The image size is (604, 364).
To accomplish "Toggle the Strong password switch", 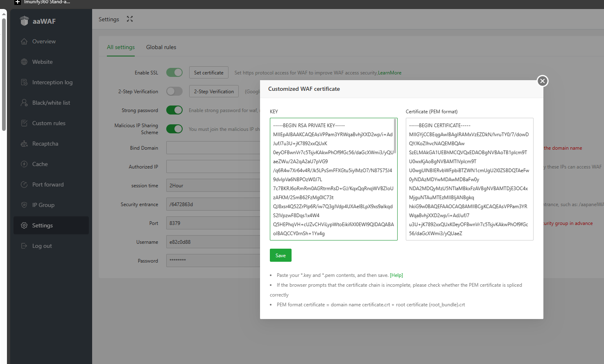I will click(174, 110).
